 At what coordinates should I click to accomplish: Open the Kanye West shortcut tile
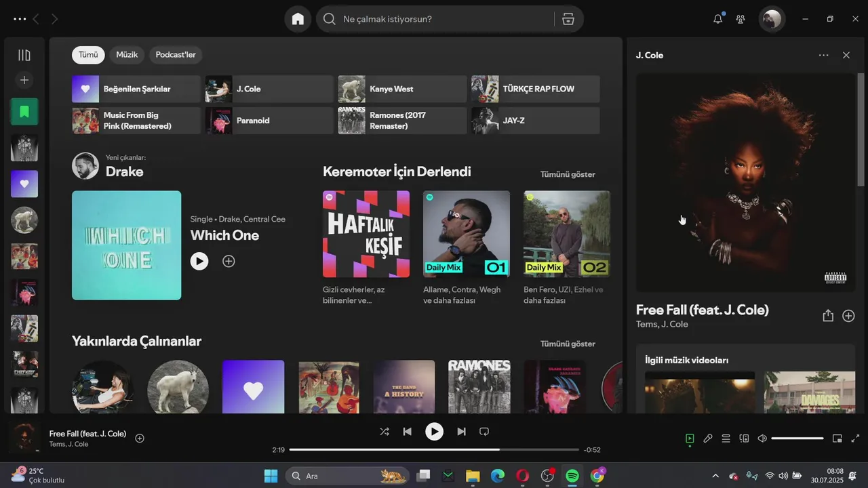pyautogui.click(x=402, y=89)
